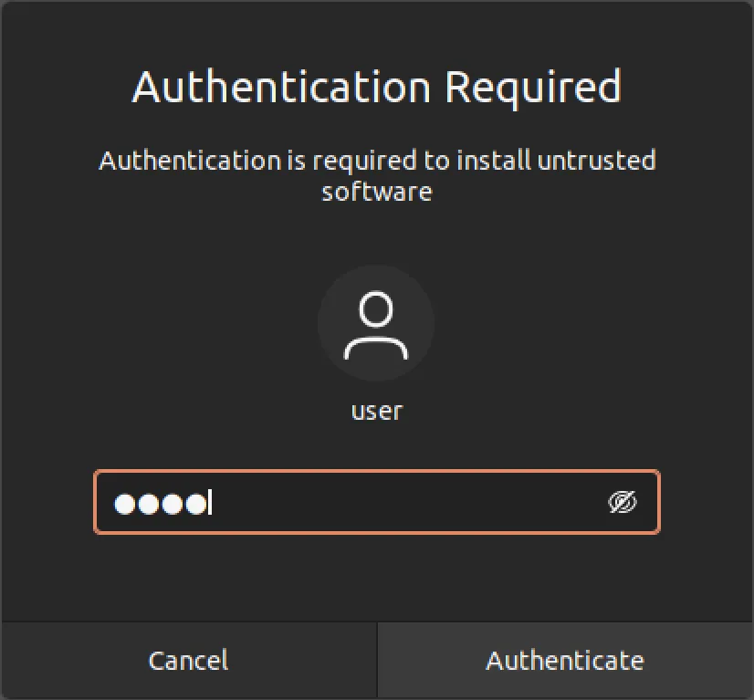This screenshot has height=700, width=754.
Task: Click the circular profile picture placeholder
Action: [x=375, y=323]
